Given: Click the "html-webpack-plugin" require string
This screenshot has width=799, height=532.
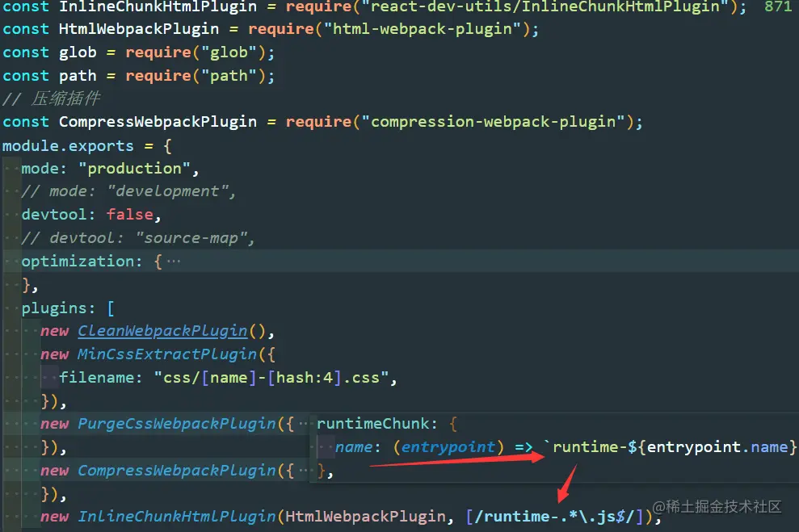Looking at the screenshot, I should point(422,29).
